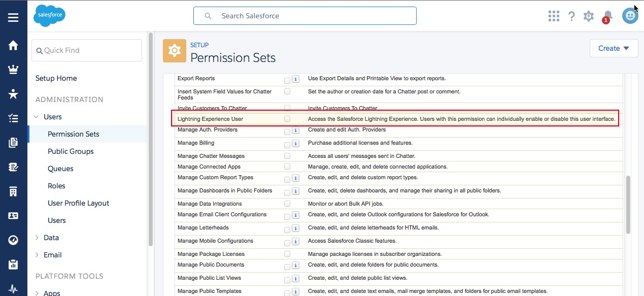
Task: Click the Search Salesforce field
Action: click(x=304, y=16)
